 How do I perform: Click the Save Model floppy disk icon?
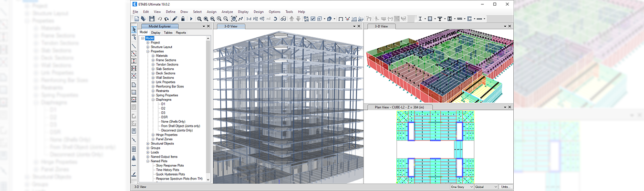152,19
